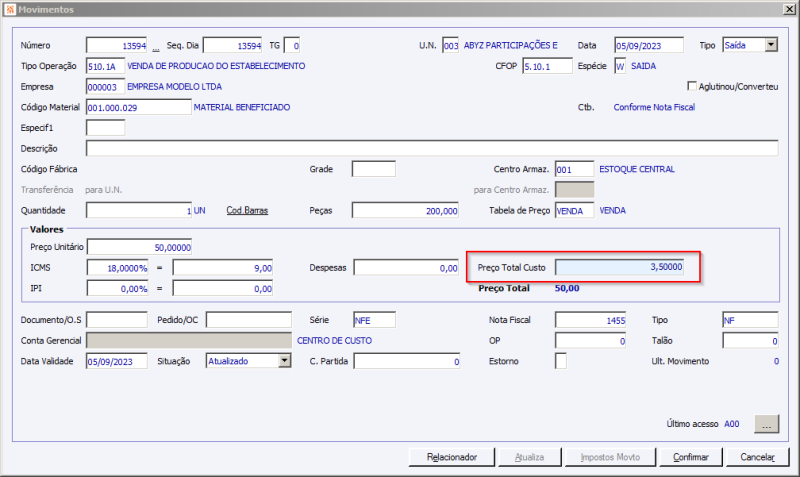This screenshot has height=477, width=800.
Task: Click the MATERIAL BENEFICIADO description
Action: (242, 107)
